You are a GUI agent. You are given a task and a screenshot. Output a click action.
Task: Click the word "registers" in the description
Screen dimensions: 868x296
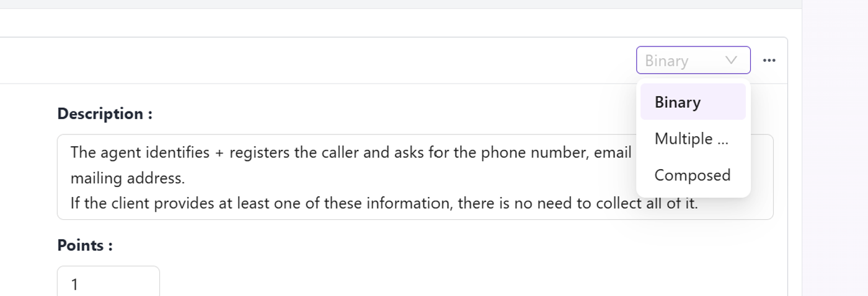tap(260, 152)
